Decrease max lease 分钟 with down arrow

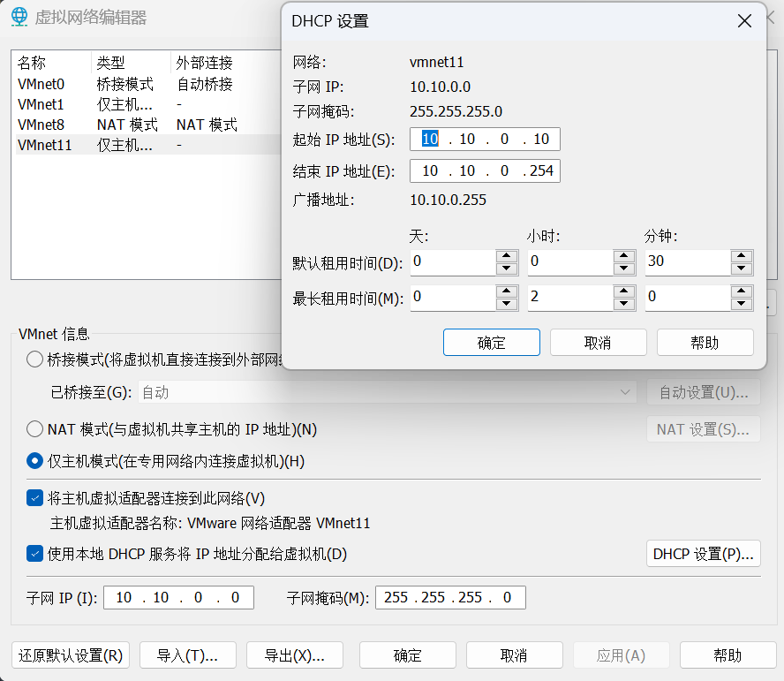point(743,304)
